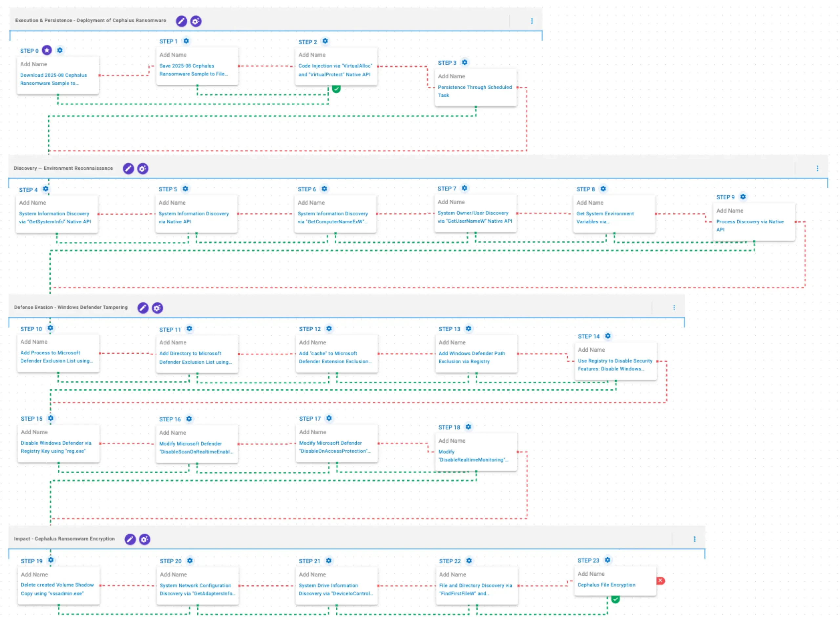Screen dimensions: 840x620
Task: Click green checkmark below Cephalus File Encryption
Action: [x=616, y=599]
